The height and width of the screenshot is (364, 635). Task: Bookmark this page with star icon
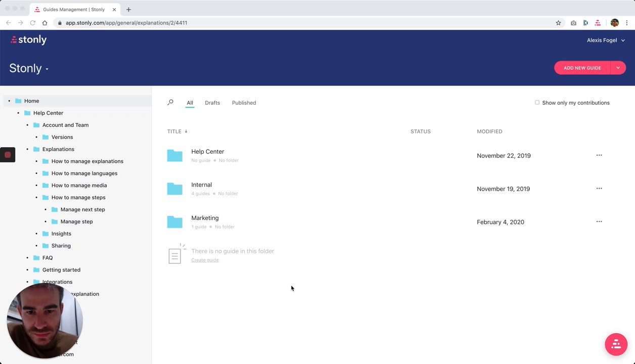click(x=558, y=23)
